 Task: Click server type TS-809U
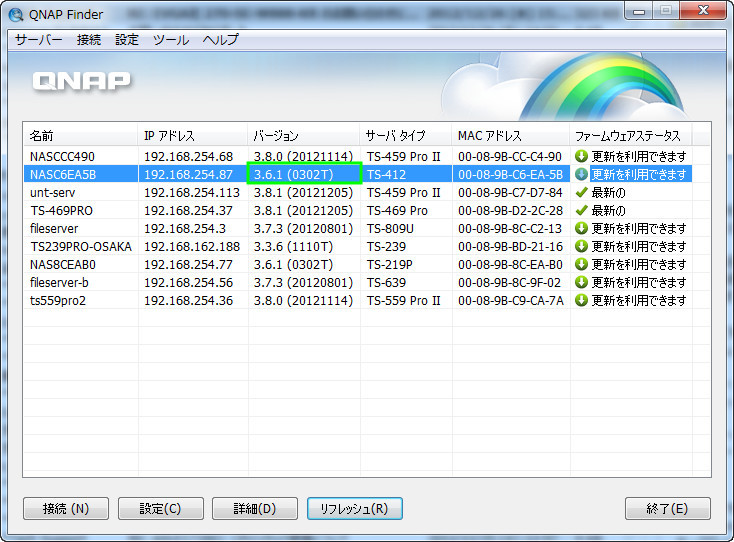pyautogui.click(x=390, y=228)
